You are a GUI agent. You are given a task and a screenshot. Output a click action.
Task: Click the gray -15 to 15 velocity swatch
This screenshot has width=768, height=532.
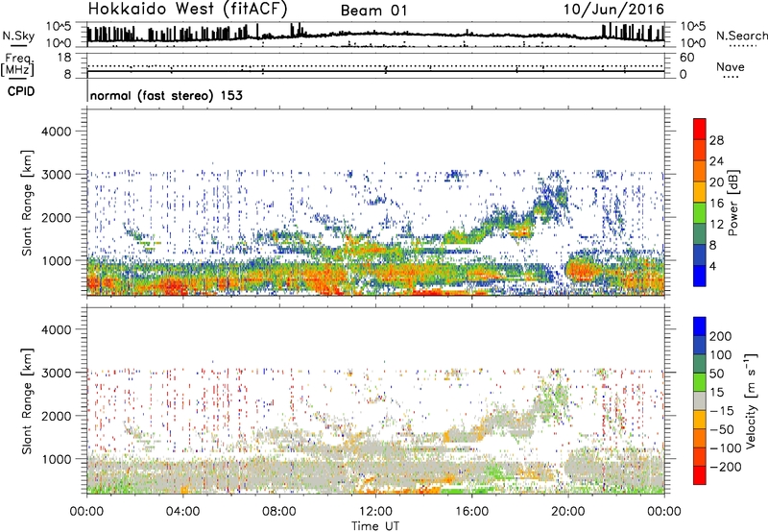(x=700, y=400)
